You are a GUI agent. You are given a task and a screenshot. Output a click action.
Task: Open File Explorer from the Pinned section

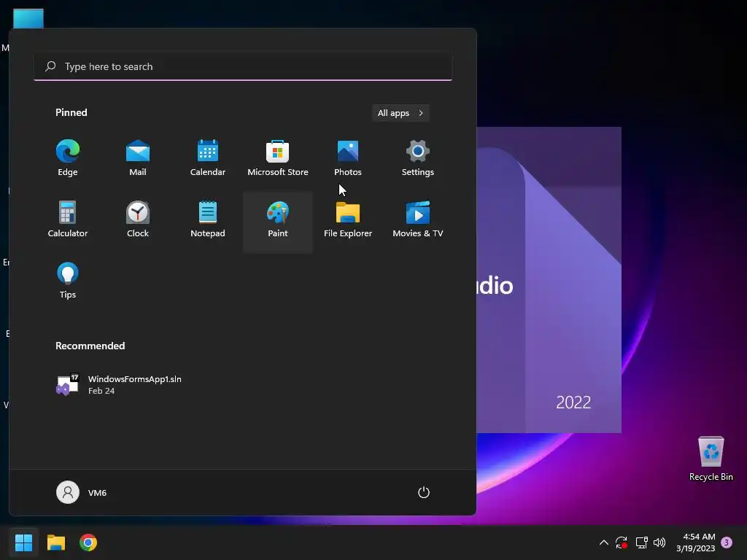[x=348, y=219]
